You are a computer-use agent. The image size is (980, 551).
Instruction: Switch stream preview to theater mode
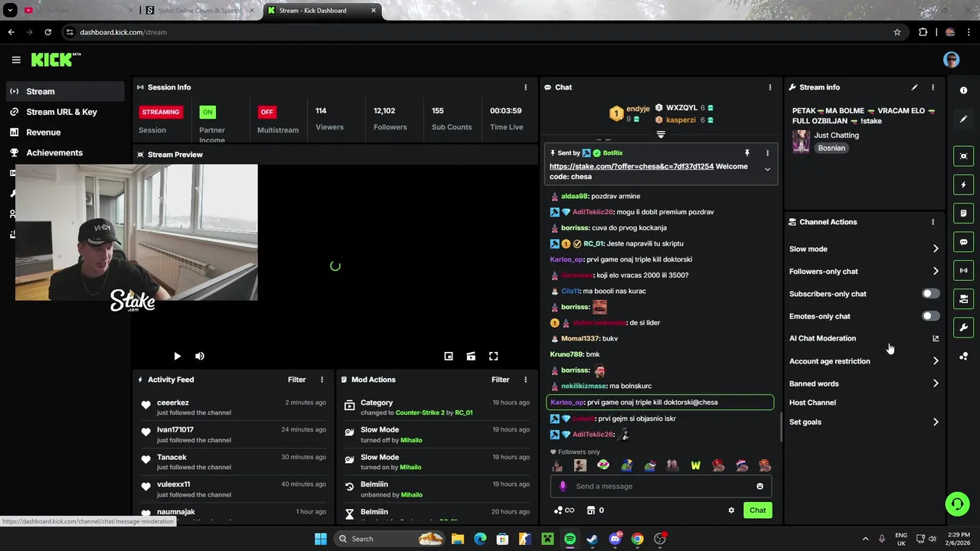point(471,356)
